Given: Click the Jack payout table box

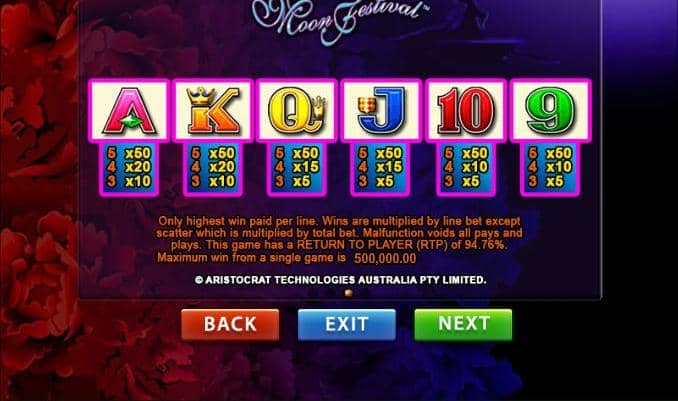Looking at the screenshot, I should tap(381, 168).
